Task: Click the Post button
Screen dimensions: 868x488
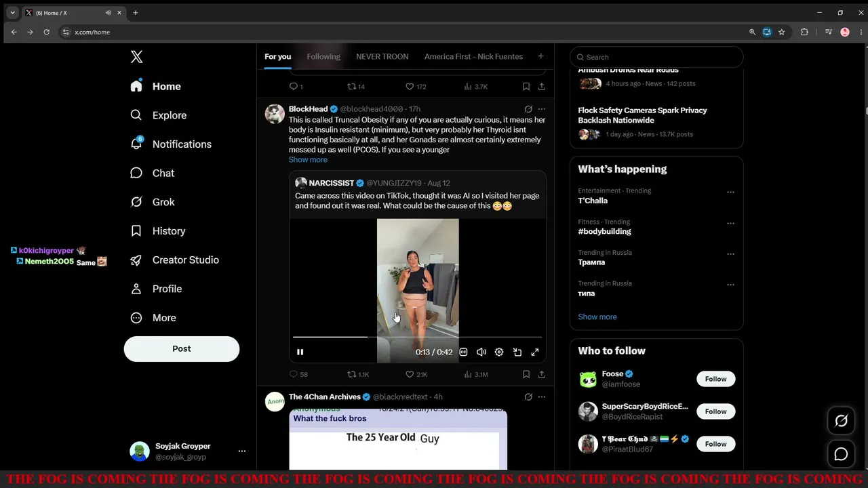Action: 182,348
